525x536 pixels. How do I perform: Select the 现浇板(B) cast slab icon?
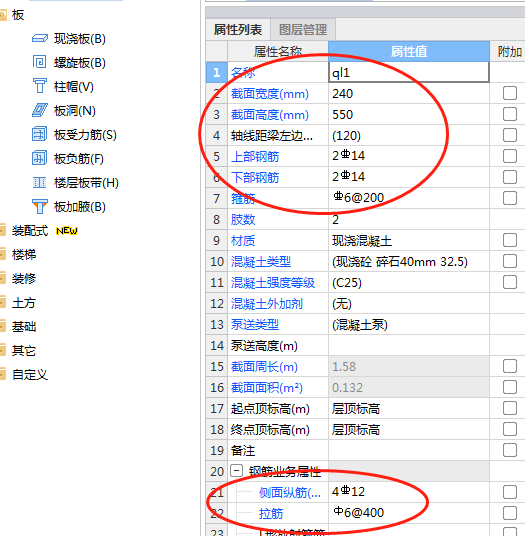click(40, 38)
